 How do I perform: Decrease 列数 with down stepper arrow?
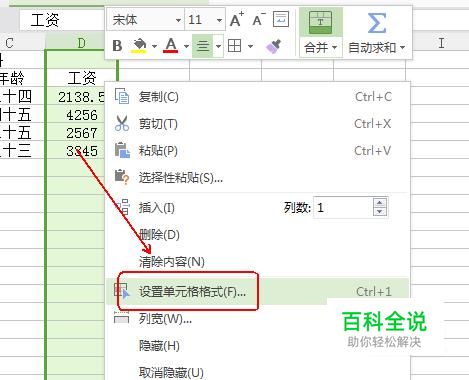pos(380,212)
